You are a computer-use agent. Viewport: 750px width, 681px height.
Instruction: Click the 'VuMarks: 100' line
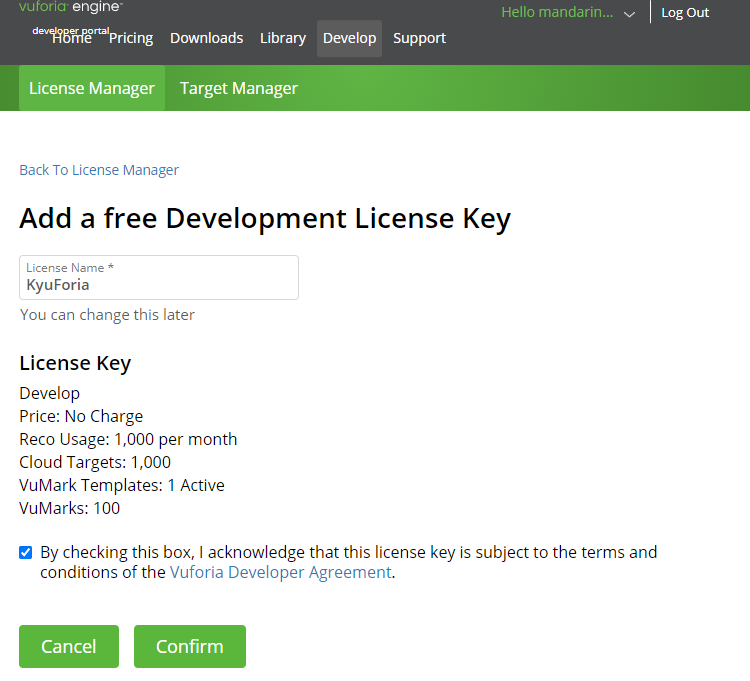(69, 508)
